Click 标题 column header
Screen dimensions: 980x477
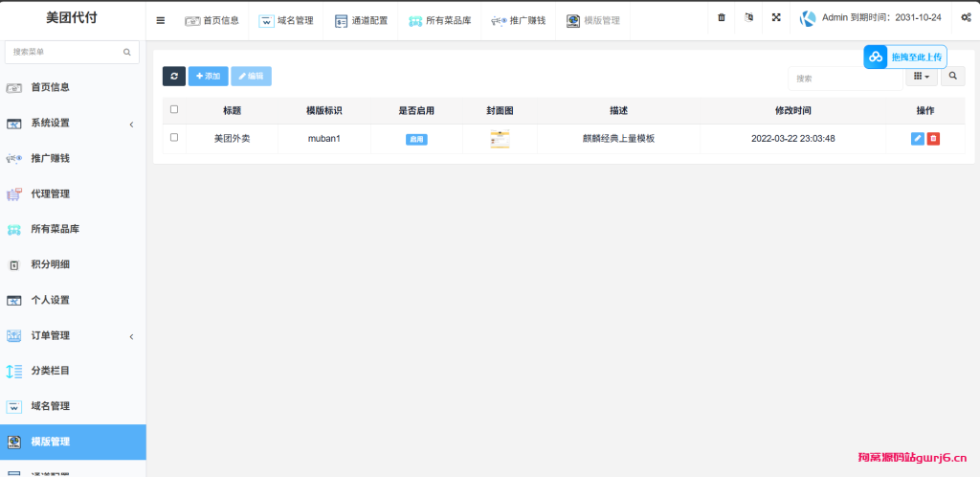pos(232,111)
